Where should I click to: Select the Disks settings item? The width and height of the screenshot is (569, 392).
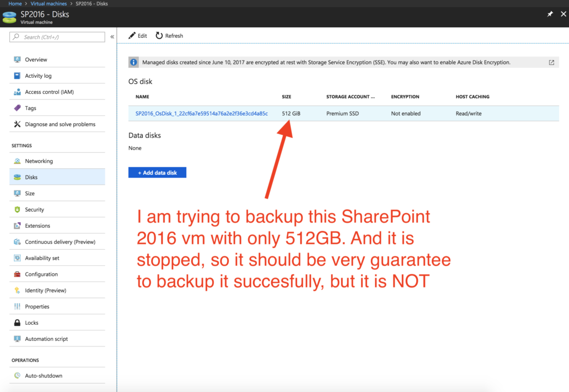click(57, 177)
